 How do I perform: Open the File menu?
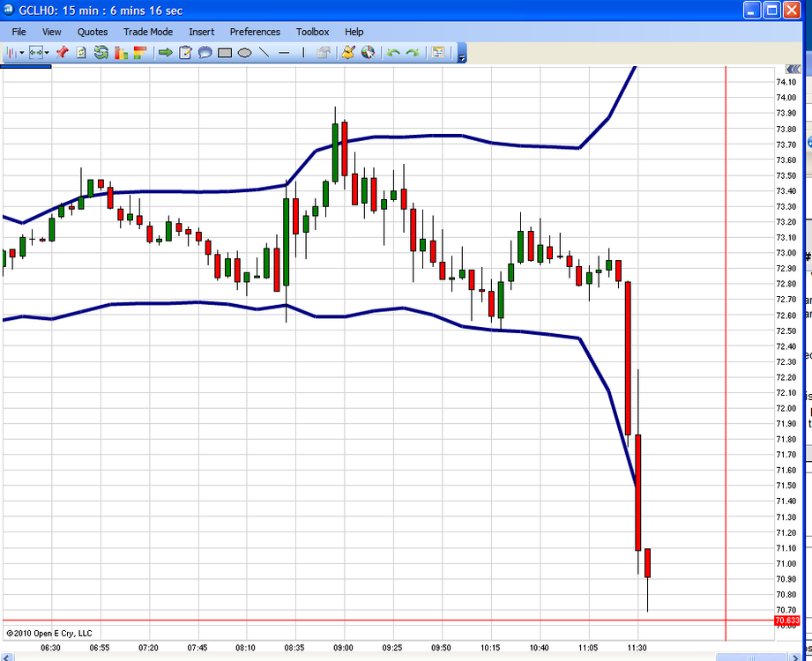tap(19, 32)
